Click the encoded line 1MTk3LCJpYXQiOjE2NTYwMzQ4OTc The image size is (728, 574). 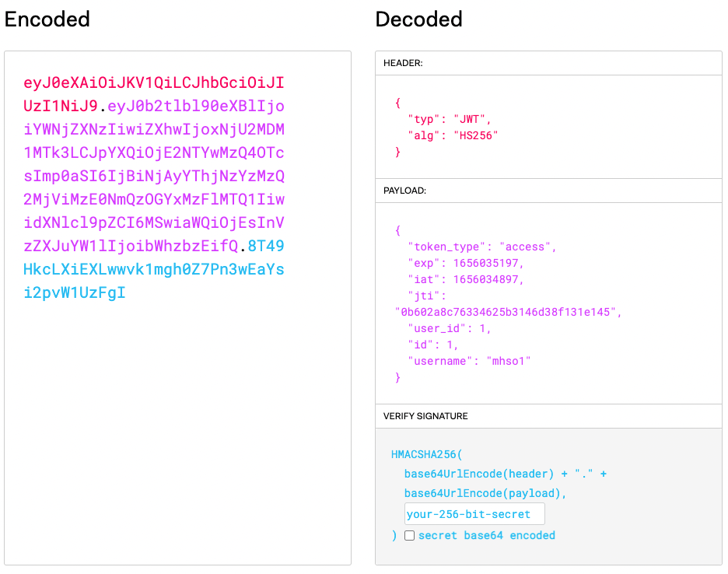point(154,152)
